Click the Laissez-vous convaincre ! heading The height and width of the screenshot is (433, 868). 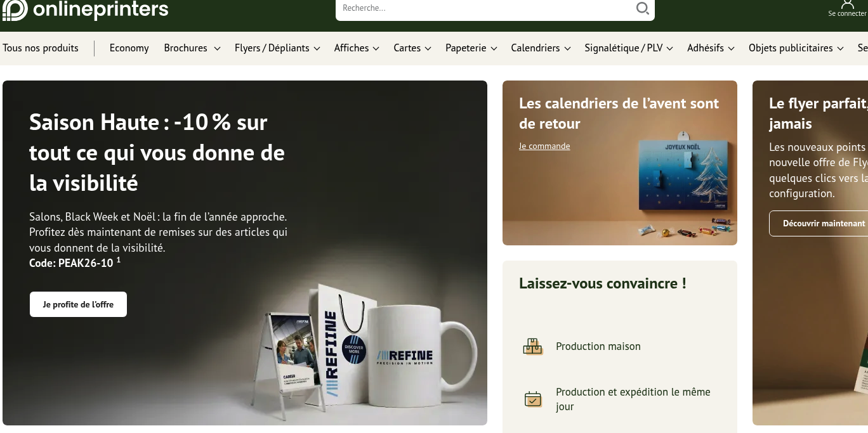[x=603, y=283]
